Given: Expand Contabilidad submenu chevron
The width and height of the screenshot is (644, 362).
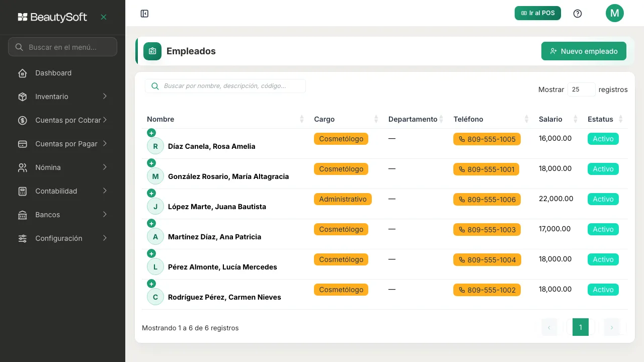Looking at the screenshot, I should coord(105,191).
